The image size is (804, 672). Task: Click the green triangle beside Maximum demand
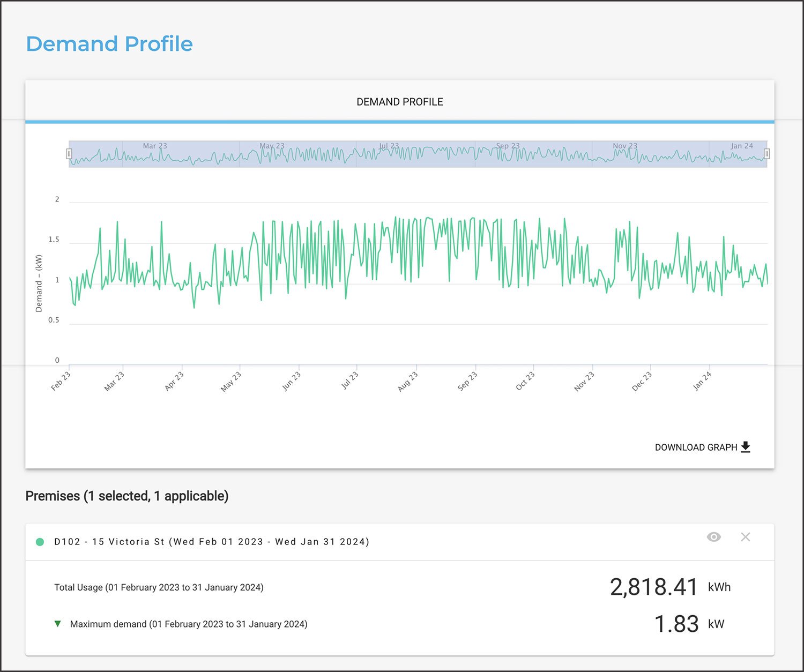[x=58, y=624]
